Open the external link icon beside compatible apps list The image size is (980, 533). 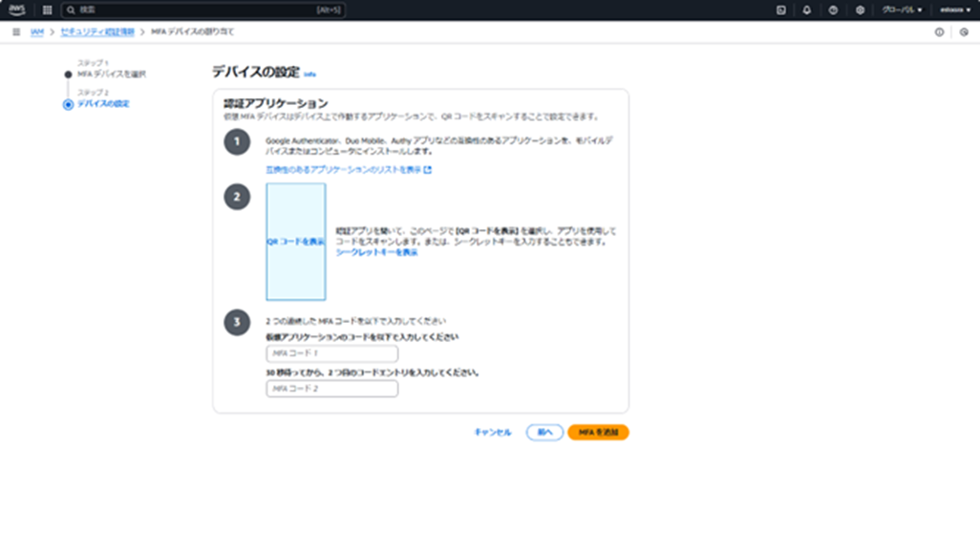coord(428,169)
